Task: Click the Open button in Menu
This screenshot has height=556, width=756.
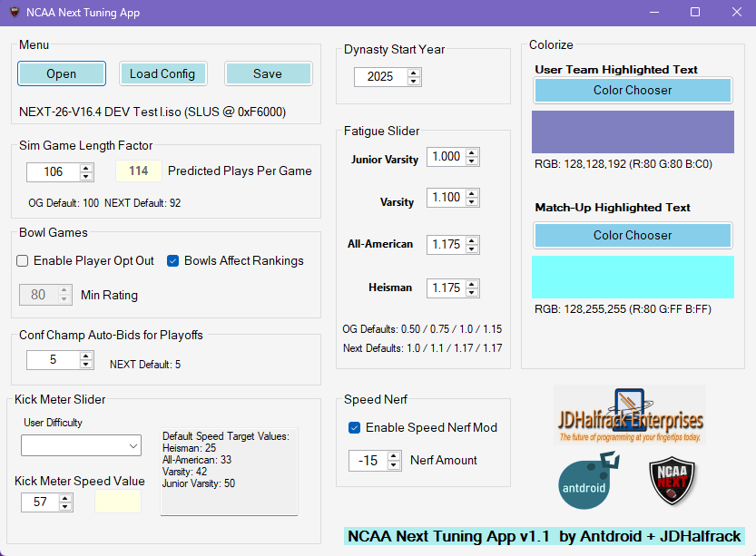Action: click(61, 73)
